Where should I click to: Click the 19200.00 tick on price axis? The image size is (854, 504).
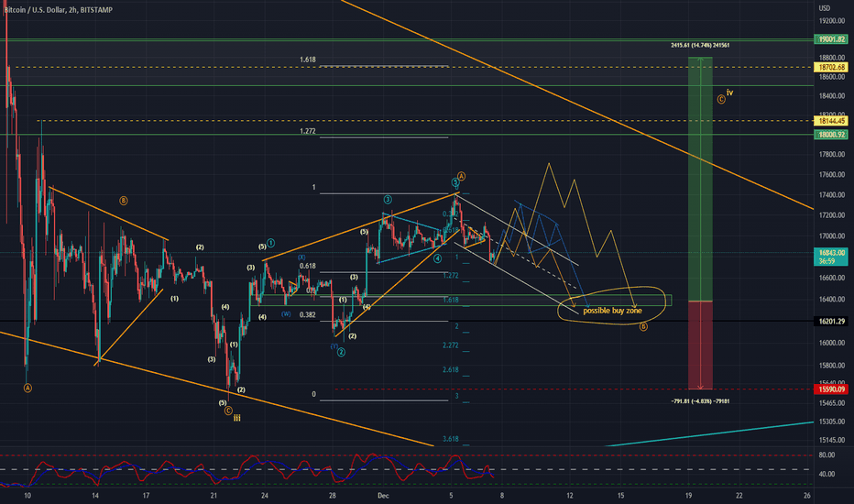click(832, 21)
